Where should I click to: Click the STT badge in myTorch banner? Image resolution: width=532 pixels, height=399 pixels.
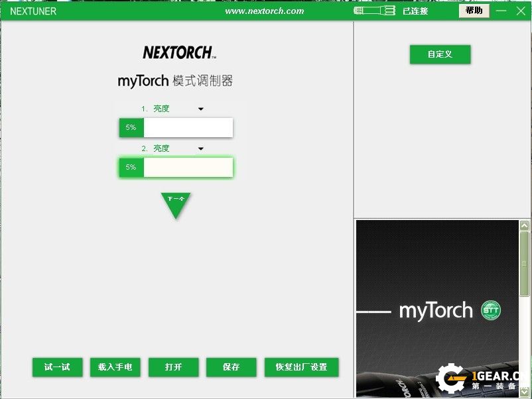click(491, 310)
